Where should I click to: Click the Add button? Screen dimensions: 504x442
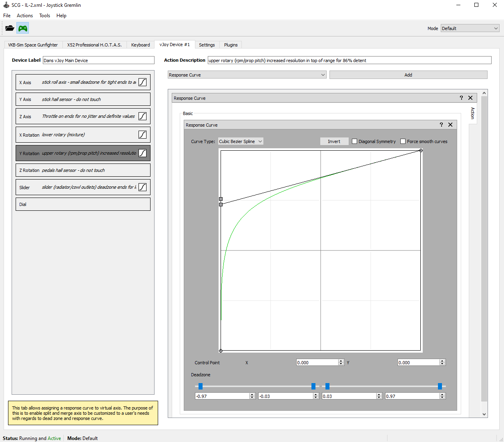pyautogui.click(x=408, y=75)
